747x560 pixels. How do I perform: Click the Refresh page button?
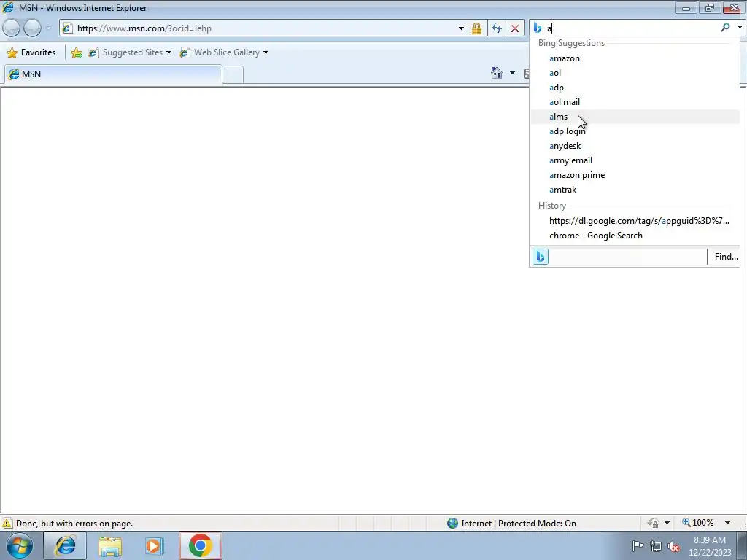496,28
